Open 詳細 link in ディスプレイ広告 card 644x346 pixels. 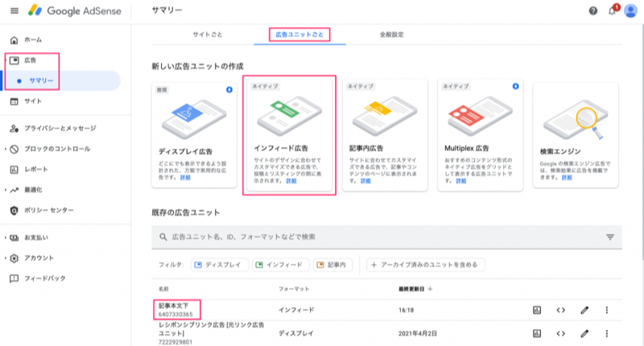tap(185, 178)
